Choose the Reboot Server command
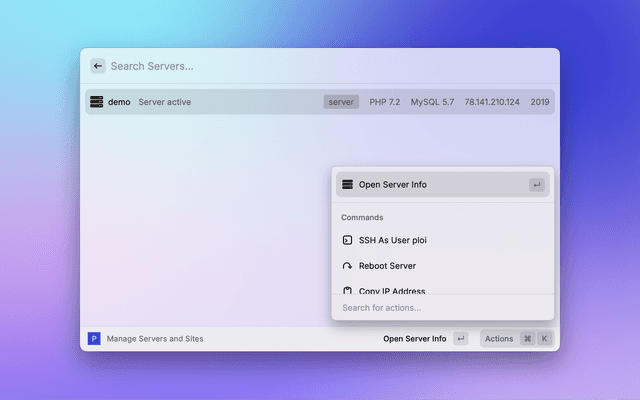 coord(387,266)
